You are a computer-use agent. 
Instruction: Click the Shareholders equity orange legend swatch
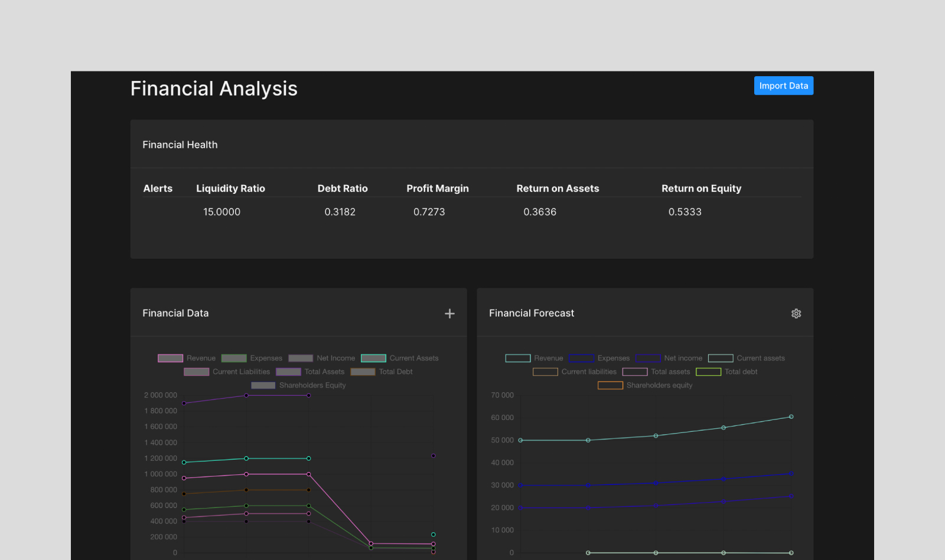pos(610,385)
